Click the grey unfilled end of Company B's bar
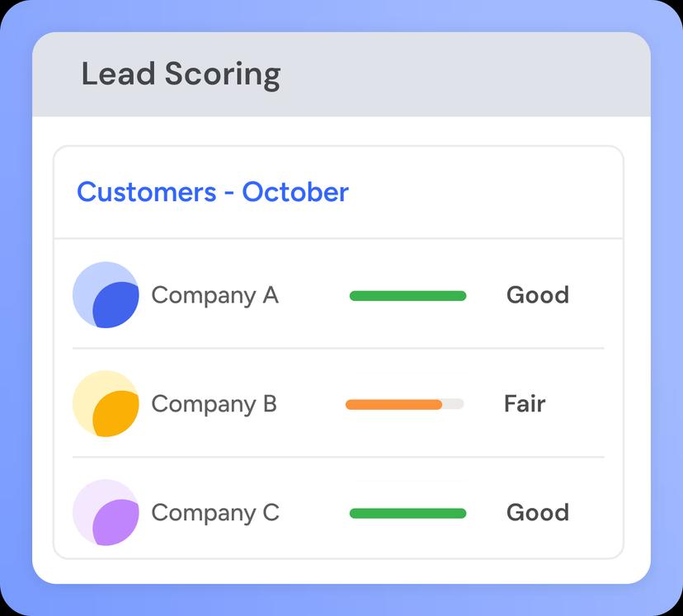The height and width of the screenshot is (616, 683). point(454,404)
